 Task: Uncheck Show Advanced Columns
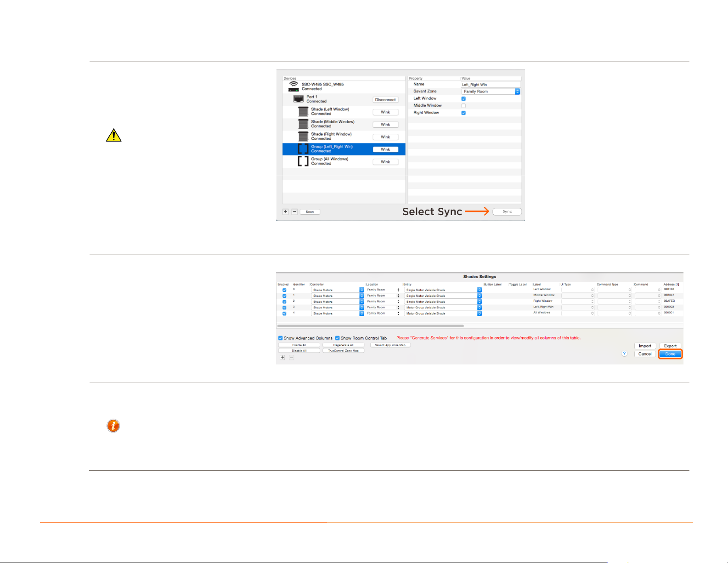281,338
